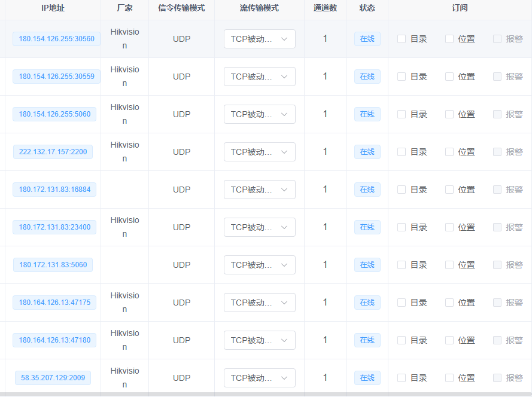Expand TCP被动 dropdown in 222.132.17.157:2200 row
532x397 pixels.
(259, 151)
